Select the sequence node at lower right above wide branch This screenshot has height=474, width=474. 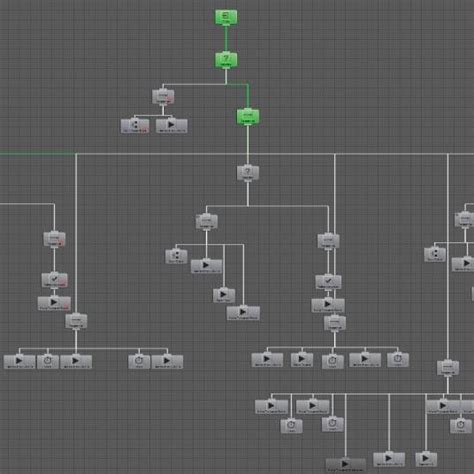pyautogui.click(x=448, y=367)
